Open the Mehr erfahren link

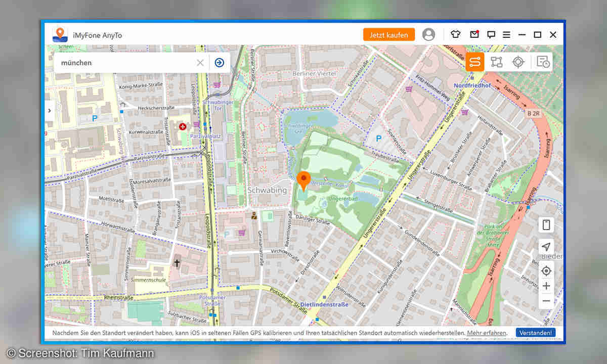(x=487, y=333)
